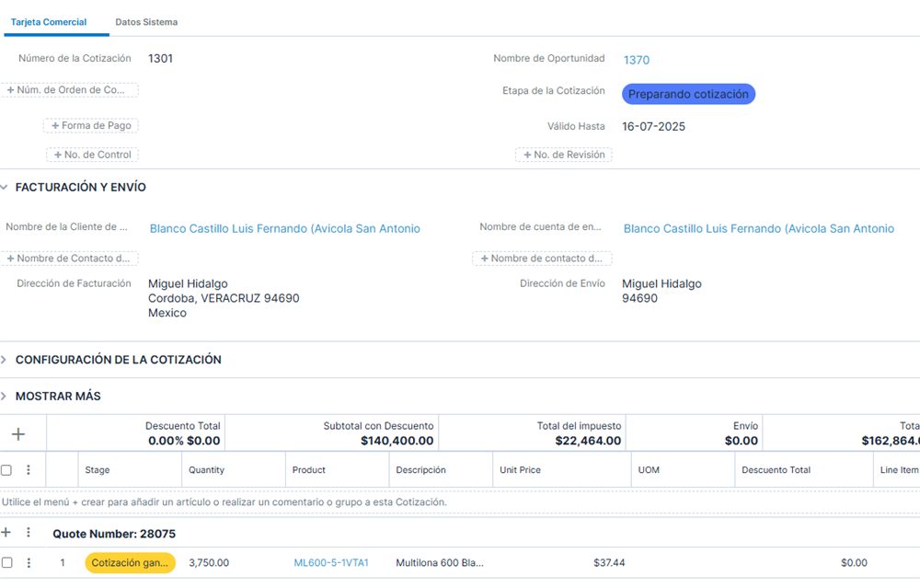920x588 pixels.
Task: Open product link ML600-5-1VTA1
Action: pyautogui.click(x=331, y=563)
